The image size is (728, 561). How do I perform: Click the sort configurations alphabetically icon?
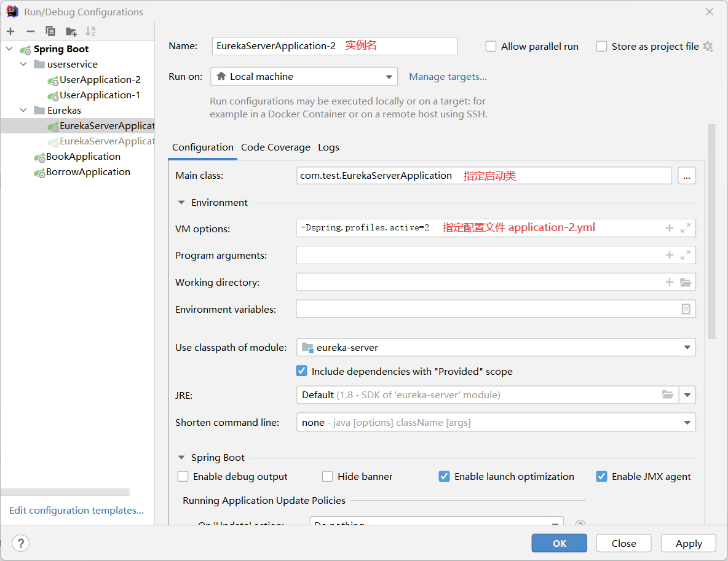(x=90, y=31)
